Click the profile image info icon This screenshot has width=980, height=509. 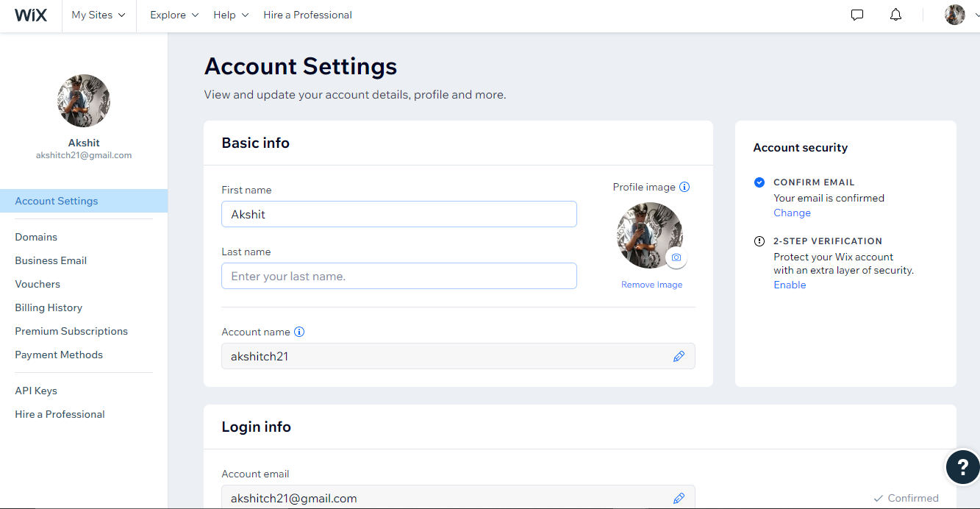(684, 187)
